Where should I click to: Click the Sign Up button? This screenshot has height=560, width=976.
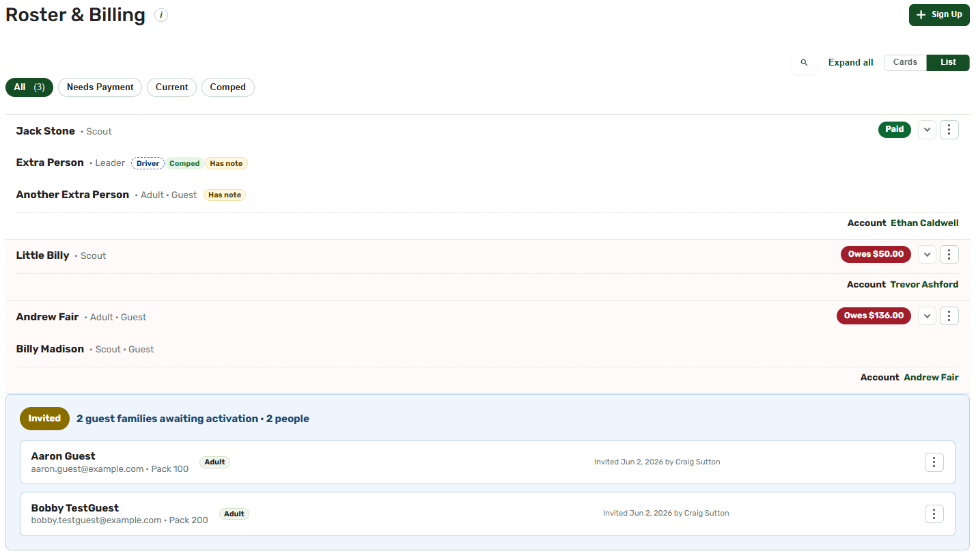939,15
